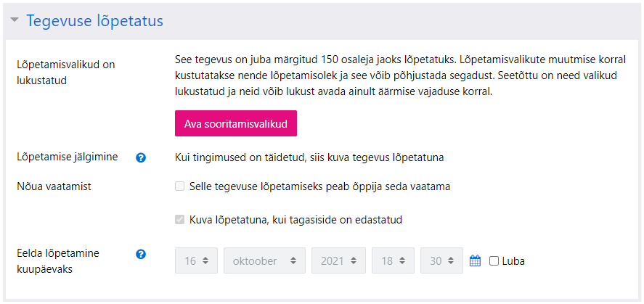Click the Lõpetamise jälgimine field label
Image resolution: width=644 pixels, height=304 pixels.
[68, 157]
